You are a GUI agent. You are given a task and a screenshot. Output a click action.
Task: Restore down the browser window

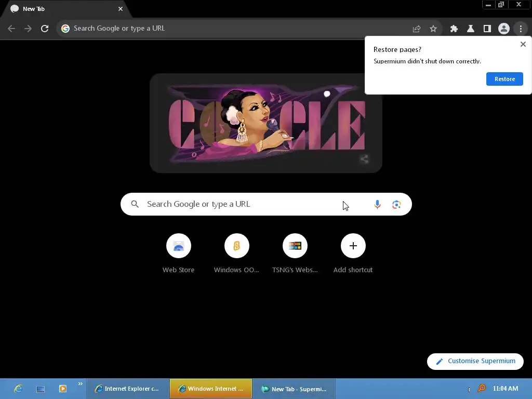click(501, 5)
